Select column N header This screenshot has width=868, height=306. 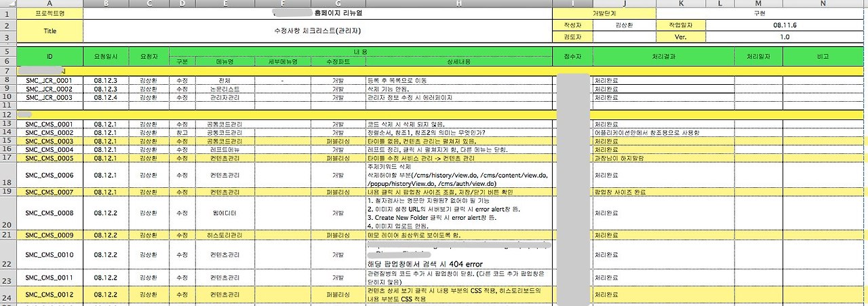(823, 3)
